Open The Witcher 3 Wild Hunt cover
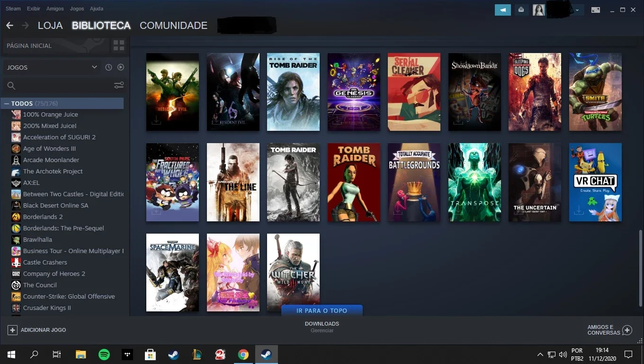 293,273
